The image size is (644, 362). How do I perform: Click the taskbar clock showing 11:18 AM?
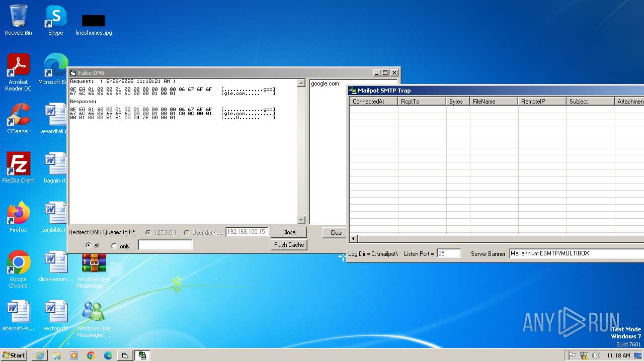[x=618, y=355]
